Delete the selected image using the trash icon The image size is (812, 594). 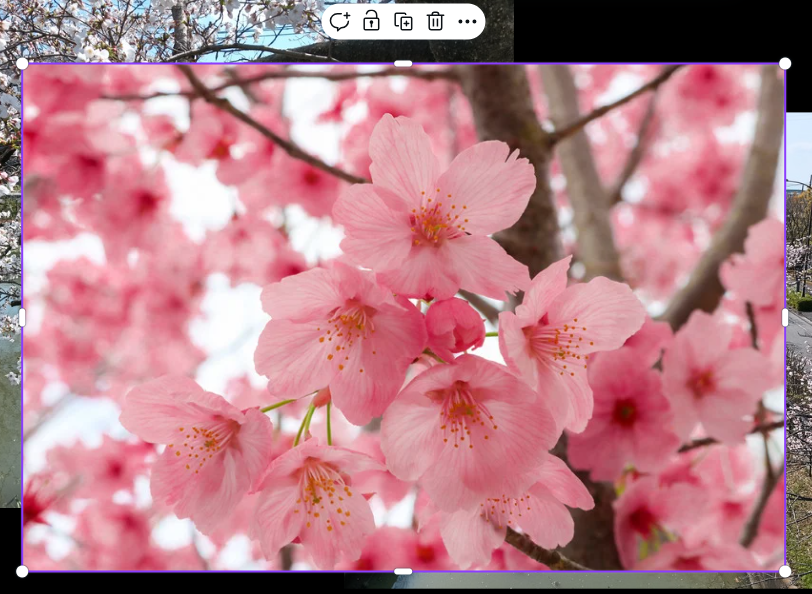[435, 21]
